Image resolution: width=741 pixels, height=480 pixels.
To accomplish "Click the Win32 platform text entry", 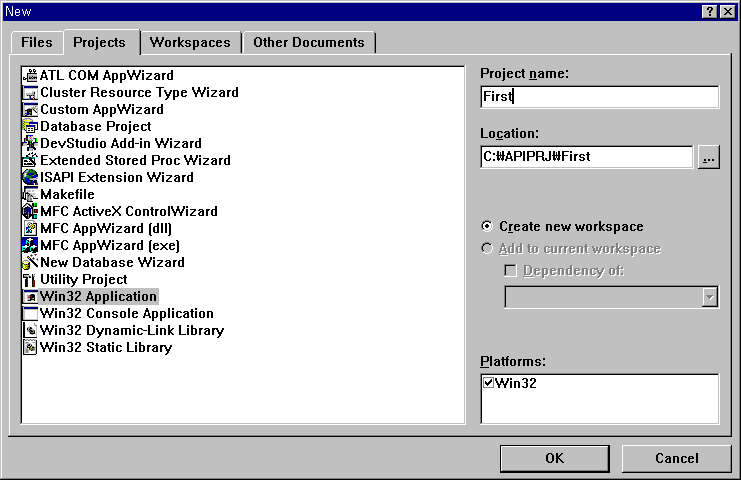I will 516,383.
